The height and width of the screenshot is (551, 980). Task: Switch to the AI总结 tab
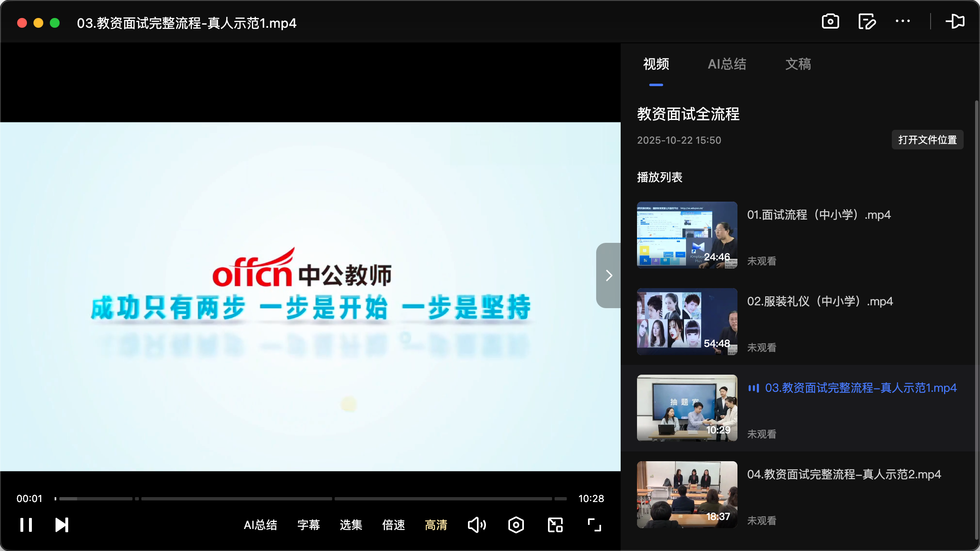click(727, 64)
